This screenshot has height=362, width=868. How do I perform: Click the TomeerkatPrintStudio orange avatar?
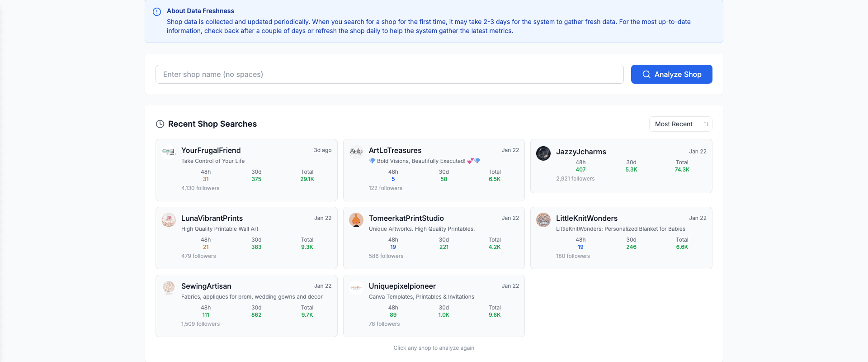(x=356, y=220)
